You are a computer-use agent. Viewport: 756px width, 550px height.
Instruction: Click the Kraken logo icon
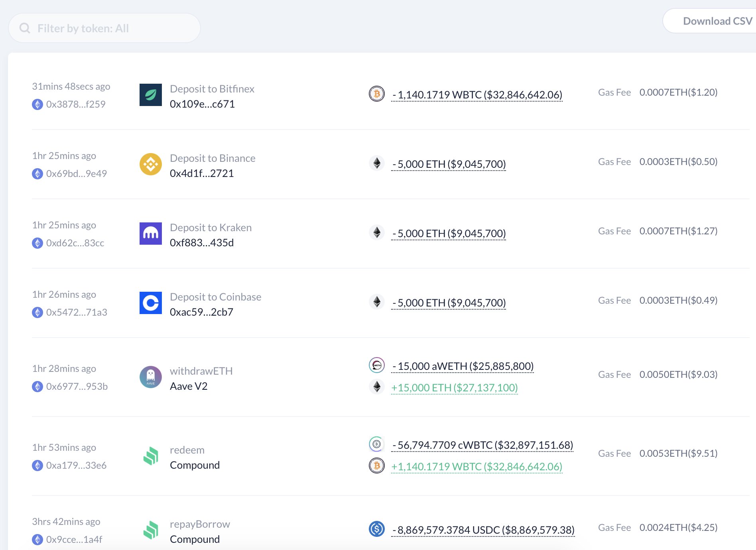(150, 234)
